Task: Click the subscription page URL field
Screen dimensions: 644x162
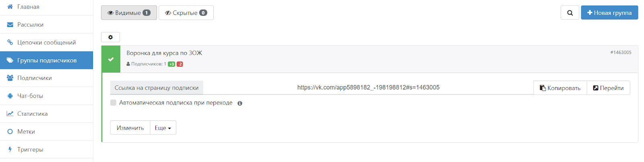Action: point(368,87)
